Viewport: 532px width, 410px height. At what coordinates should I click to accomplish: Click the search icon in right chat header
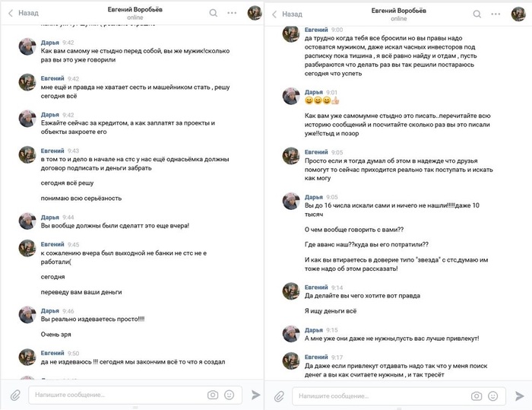click(477, 13)
